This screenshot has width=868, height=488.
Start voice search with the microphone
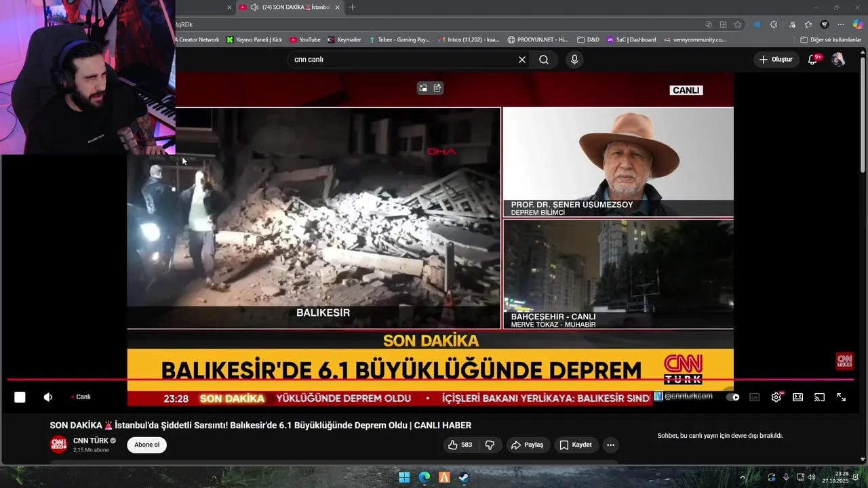pos(574,60)
